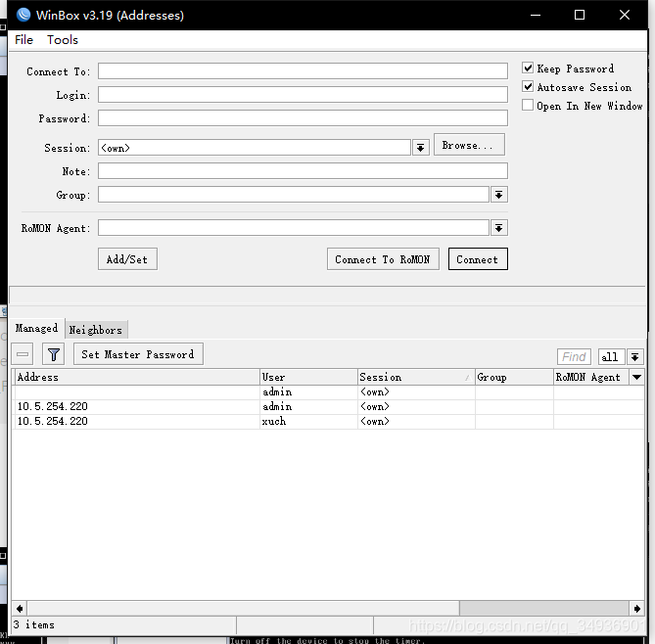Switch to the Managed tab
The image size is (655, 644).
(37, 328)
